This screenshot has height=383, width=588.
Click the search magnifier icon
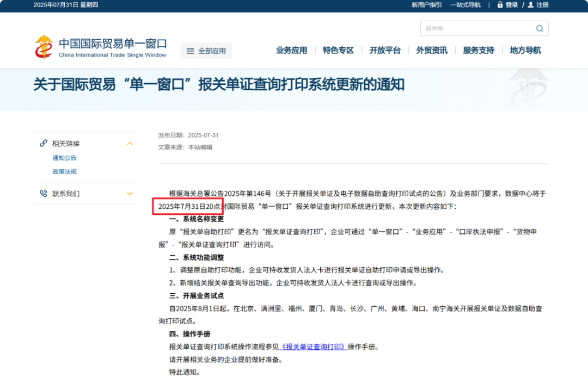click(539, 28)
